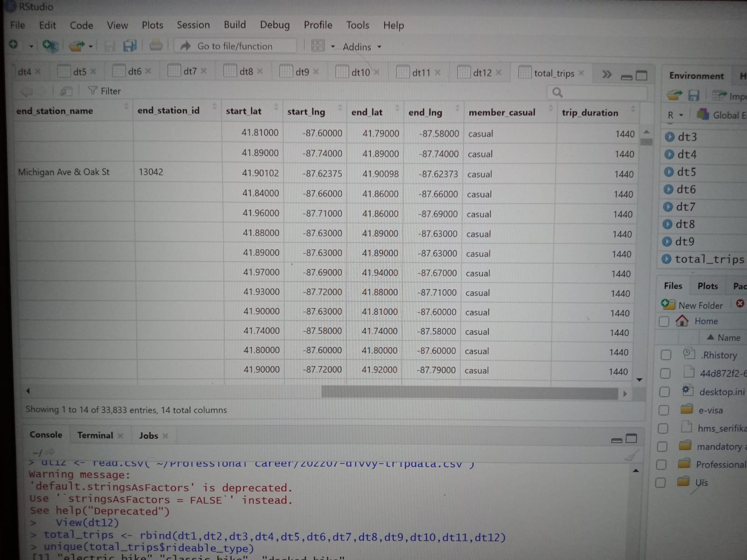Click the Print icon in toolbar

click(x=155, y=45)
